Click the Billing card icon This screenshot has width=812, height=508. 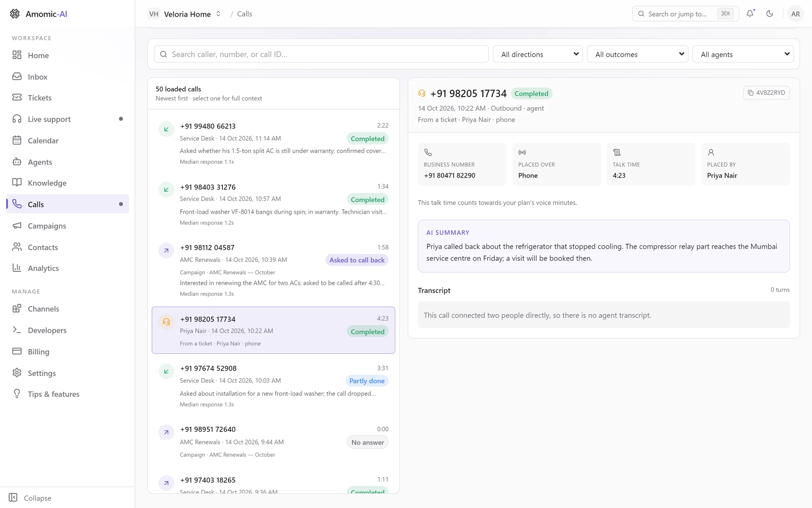coord(17,351)
